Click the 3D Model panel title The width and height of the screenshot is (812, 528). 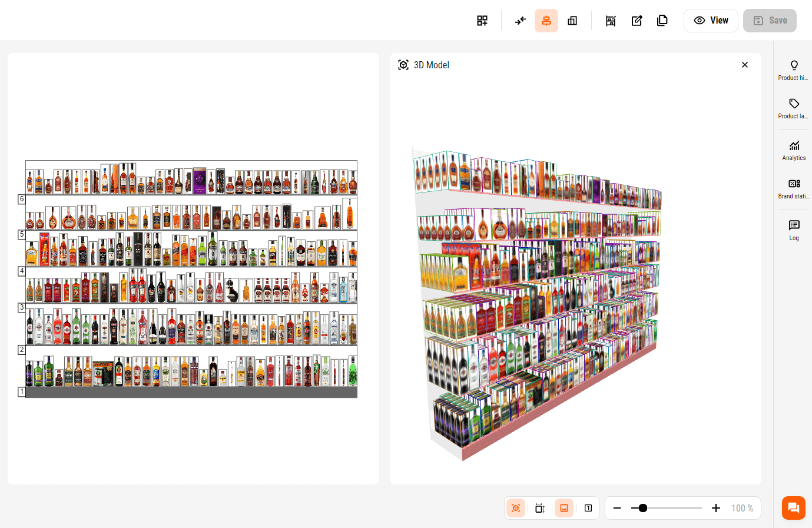click(x=432, y=65)
